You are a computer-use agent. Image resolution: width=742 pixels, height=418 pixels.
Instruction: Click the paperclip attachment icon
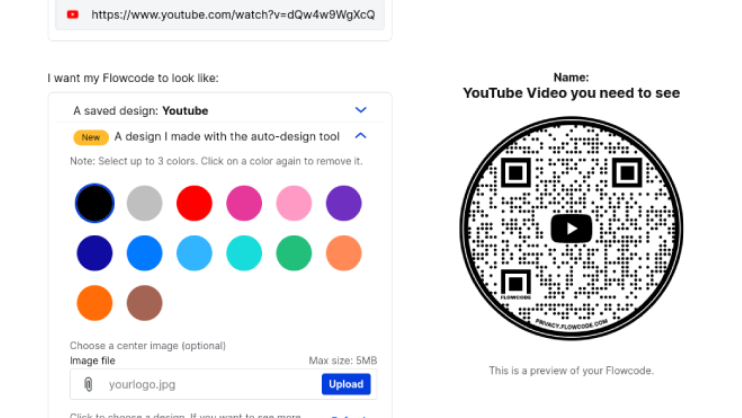click(88, 384)
